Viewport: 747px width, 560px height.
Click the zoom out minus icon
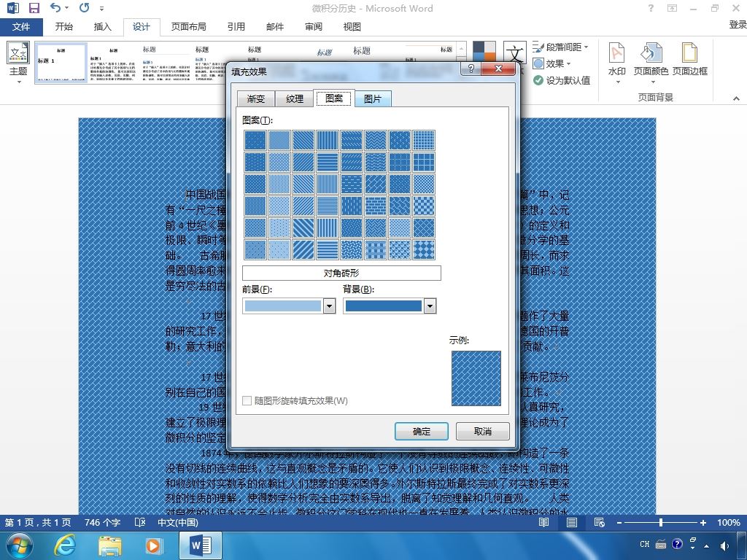coord(619,522)
